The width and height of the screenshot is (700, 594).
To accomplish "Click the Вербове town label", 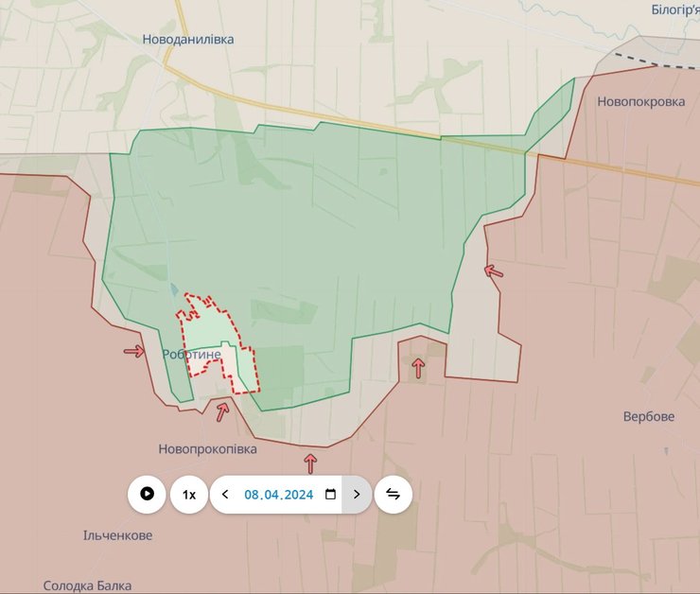I will click(x=649, y=416).
